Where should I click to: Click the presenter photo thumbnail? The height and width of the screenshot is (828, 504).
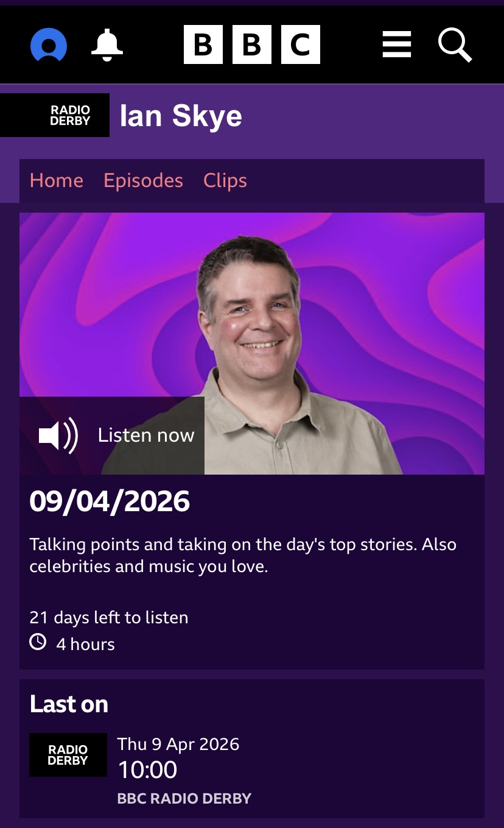[x=252, y=344]
